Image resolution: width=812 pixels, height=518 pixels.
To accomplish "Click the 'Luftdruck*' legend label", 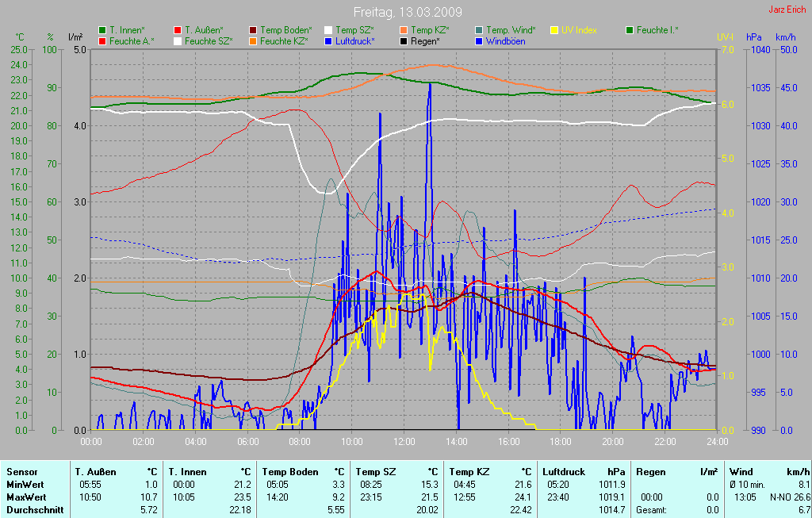I will pos(354,41).
